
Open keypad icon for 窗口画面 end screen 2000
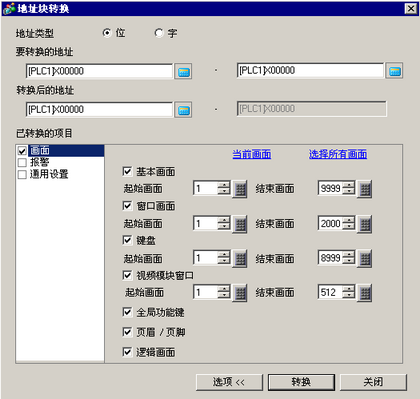(x=364, y=224)
